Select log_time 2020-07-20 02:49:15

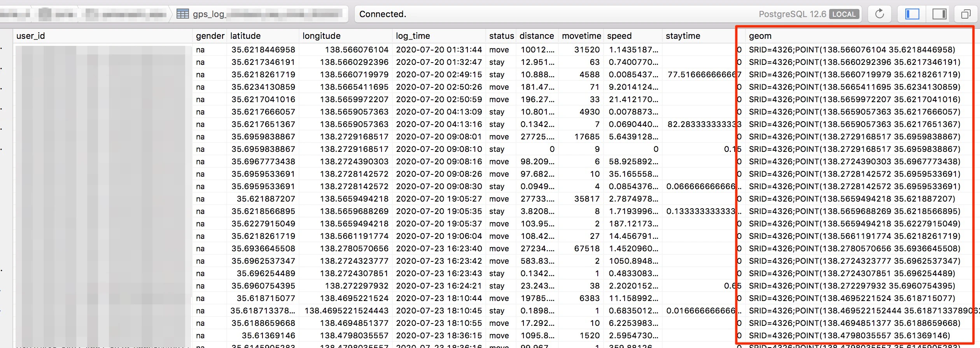(439, 75)
